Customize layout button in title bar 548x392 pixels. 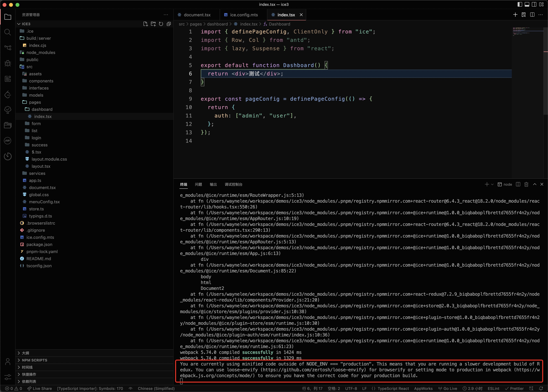[x=541, y=4]
